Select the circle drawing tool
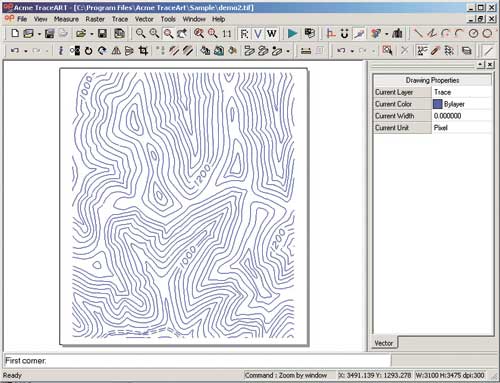Viewport: 500px width, 383px height. coord(473,33)
